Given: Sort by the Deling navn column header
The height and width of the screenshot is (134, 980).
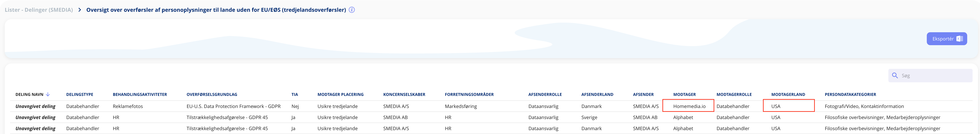Looking at the screenshot, I should tap(29, 95).
